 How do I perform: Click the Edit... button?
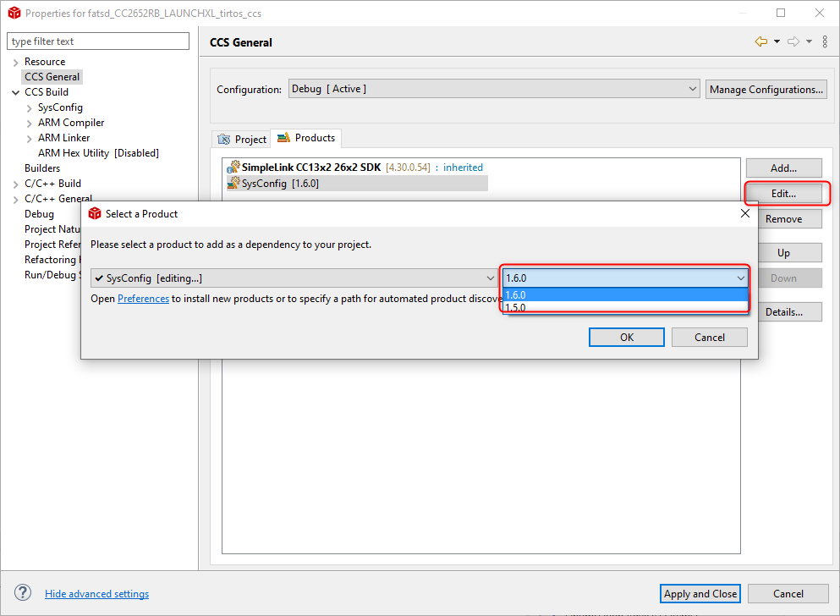coord(784,194)
